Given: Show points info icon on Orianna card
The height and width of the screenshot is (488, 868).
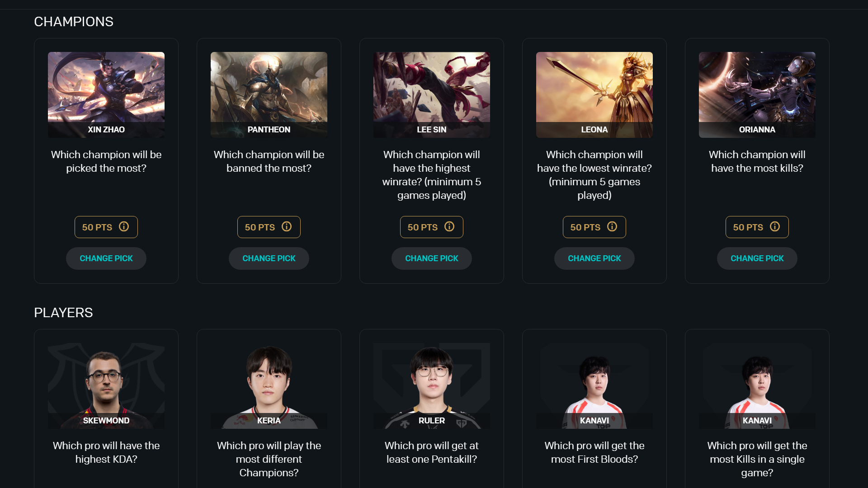Looking at the screenshot, I should [775, 227].
